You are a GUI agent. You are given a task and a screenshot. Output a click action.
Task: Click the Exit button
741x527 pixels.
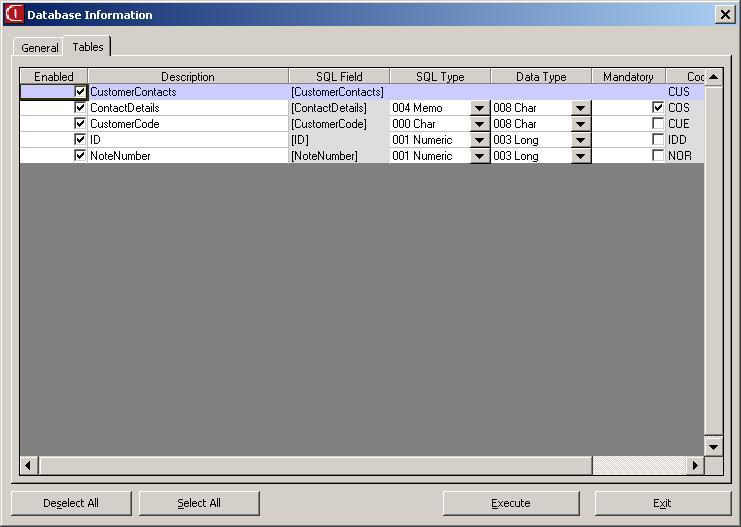[x=662, y=503]
